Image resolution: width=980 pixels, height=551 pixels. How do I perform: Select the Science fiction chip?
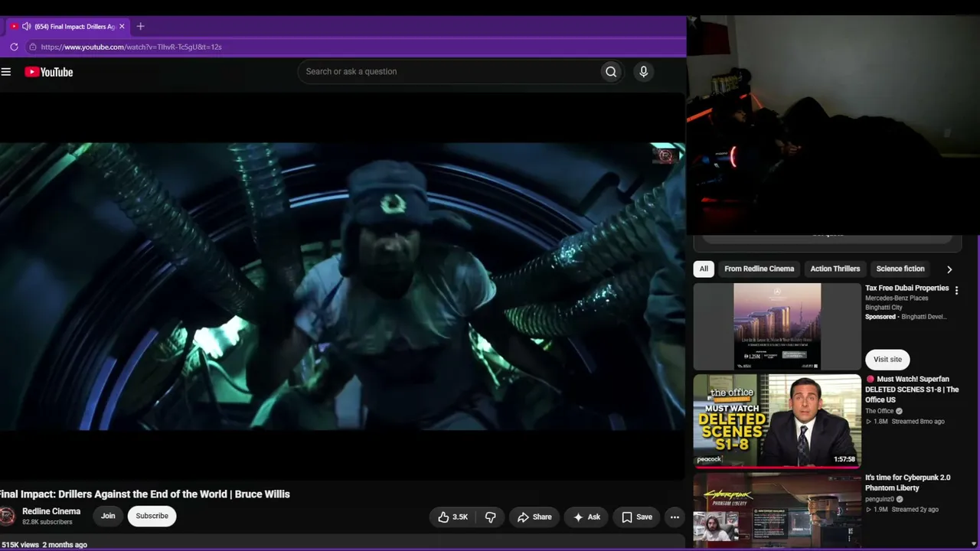coord(900,269)
